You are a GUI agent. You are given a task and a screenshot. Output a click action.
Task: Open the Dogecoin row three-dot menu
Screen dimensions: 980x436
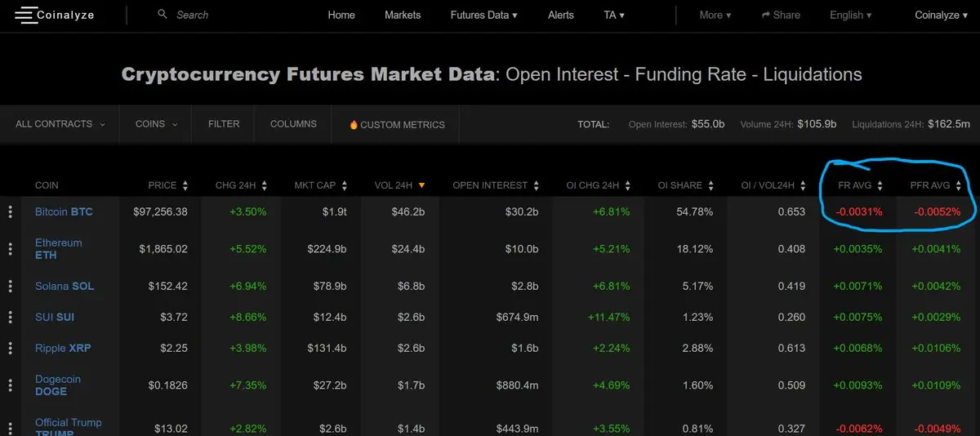coord(11,385)
